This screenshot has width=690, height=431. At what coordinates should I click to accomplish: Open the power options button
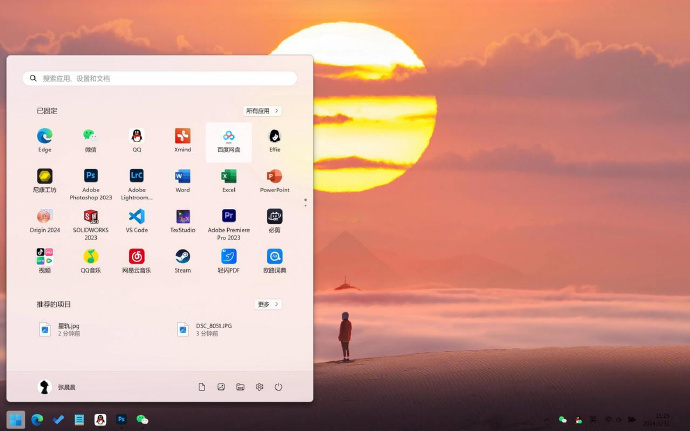tap(278, 387)
